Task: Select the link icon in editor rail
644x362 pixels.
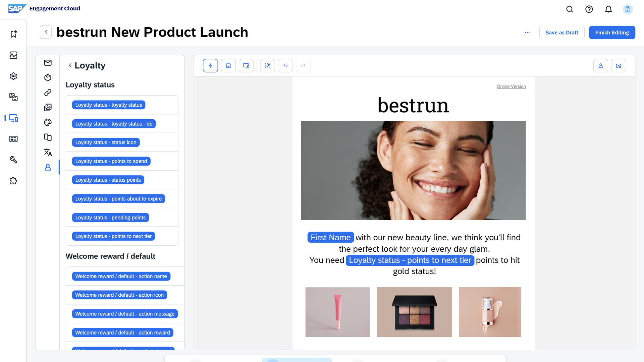Action: coord(48,93)
